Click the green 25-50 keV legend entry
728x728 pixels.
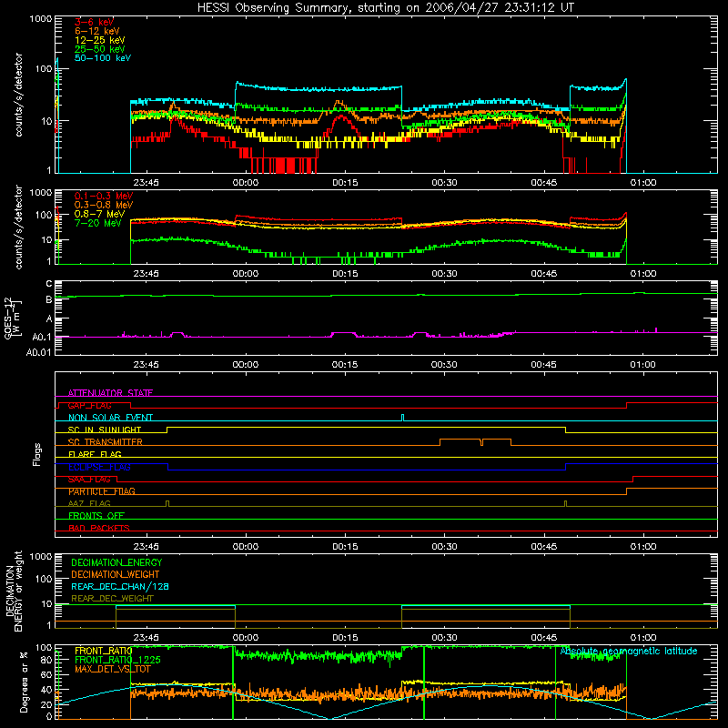tap(100, 49)
